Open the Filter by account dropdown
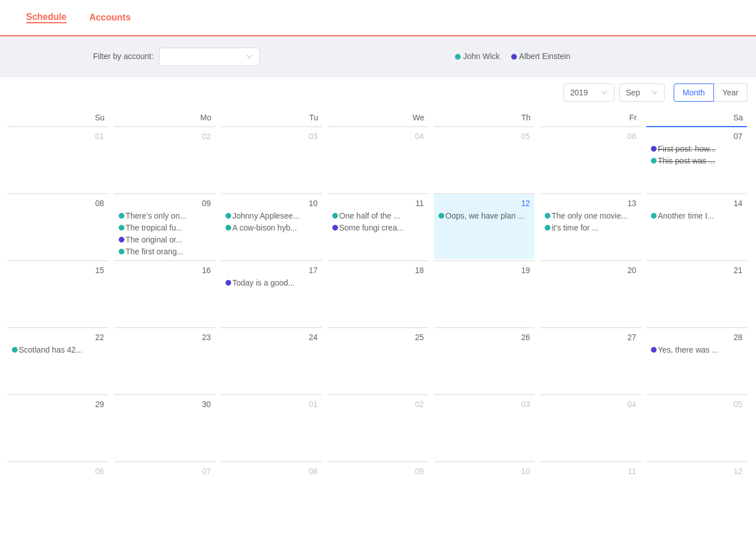The width and height of the screenshot is (756, 557). coord(209,57)
